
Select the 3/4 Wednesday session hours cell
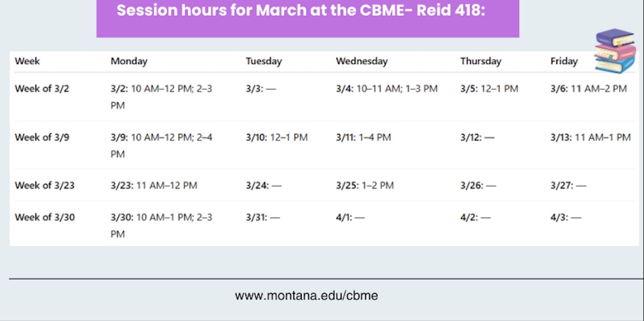[x=387, y=89]
